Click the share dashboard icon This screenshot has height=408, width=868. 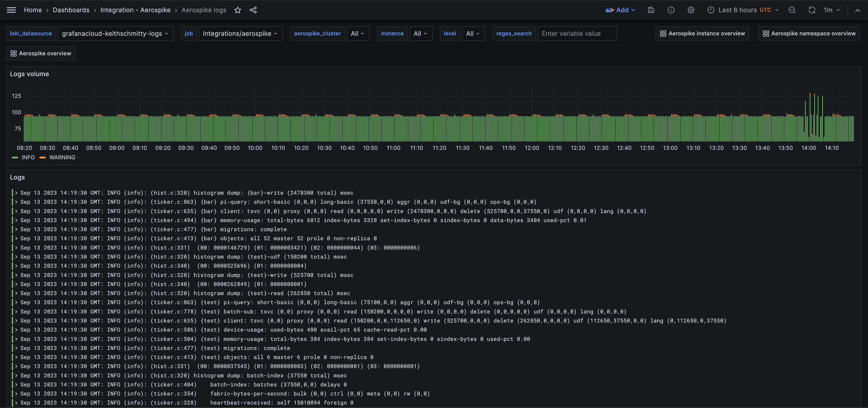[x=253, y=10]
